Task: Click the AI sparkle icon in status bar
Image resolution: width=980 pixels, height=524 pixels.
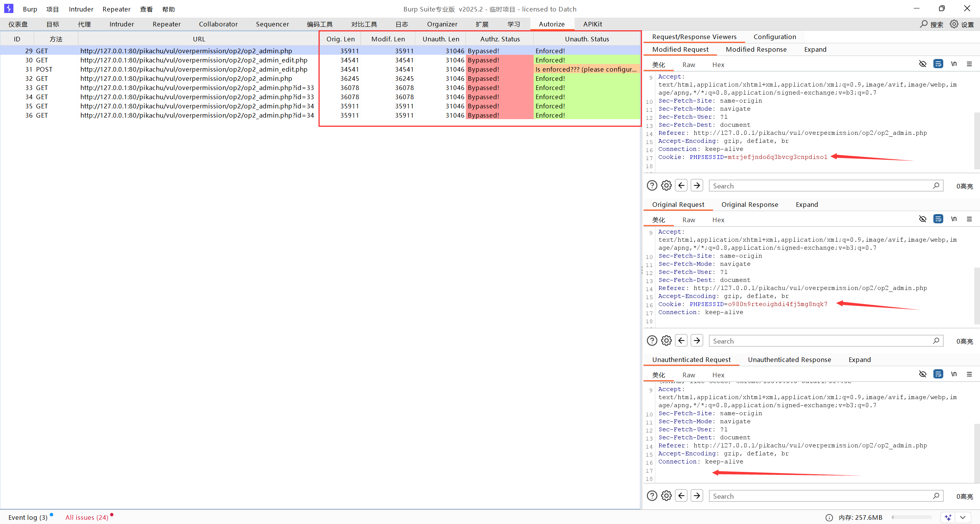Action: pyautogui.click(x=948, y=517)
